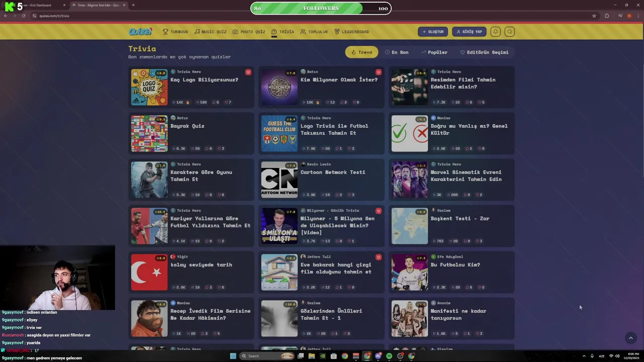Open the Marvel characters thumbnail
The image size is (644, 362).
pyautogui.click(x=410, y=179)
